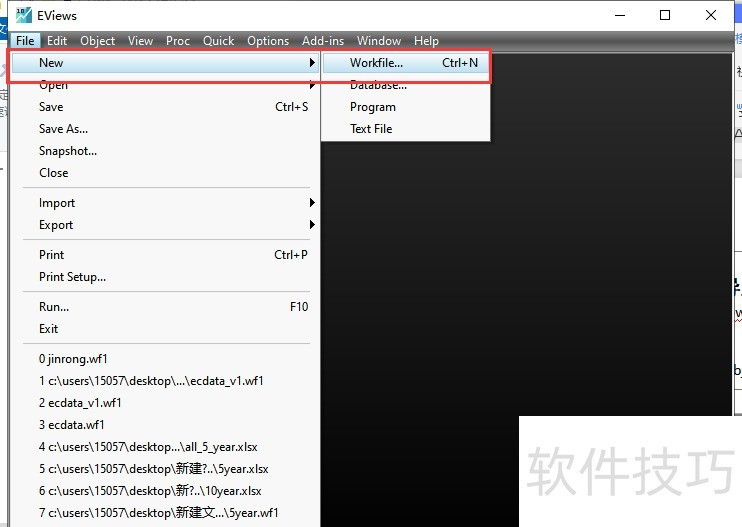Open recent file 3 ecdata.wf1
The image size is (742, 527).
(x=164, y=425)
